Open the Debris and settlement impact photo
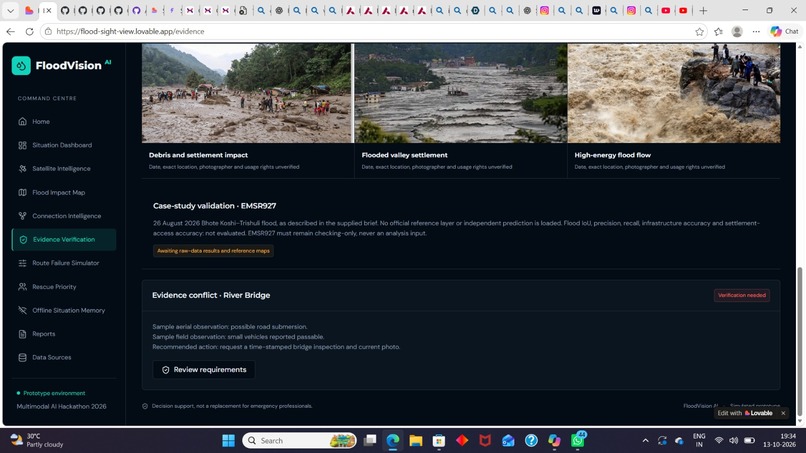The image size is (806, 453). tap(247, 93)
